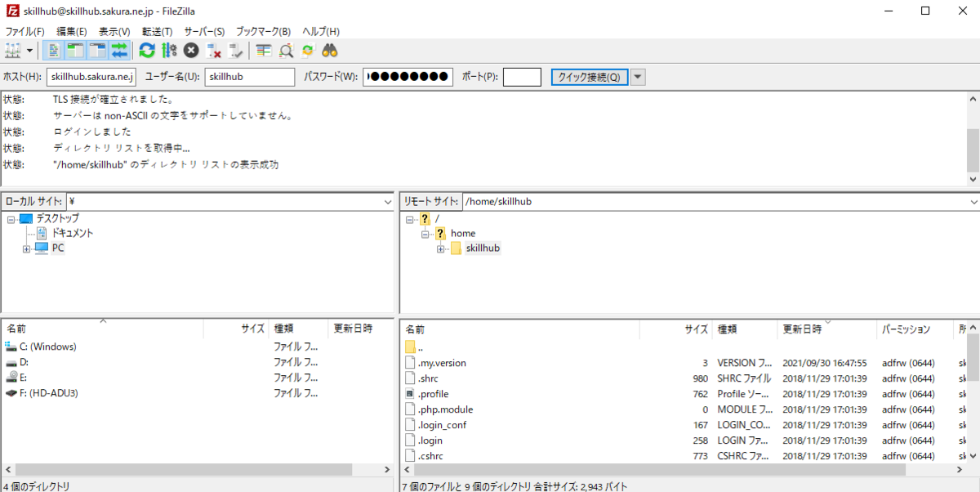980x492 pixels.
Task: Open the 編集(E) menu
Action: (71, 31)
